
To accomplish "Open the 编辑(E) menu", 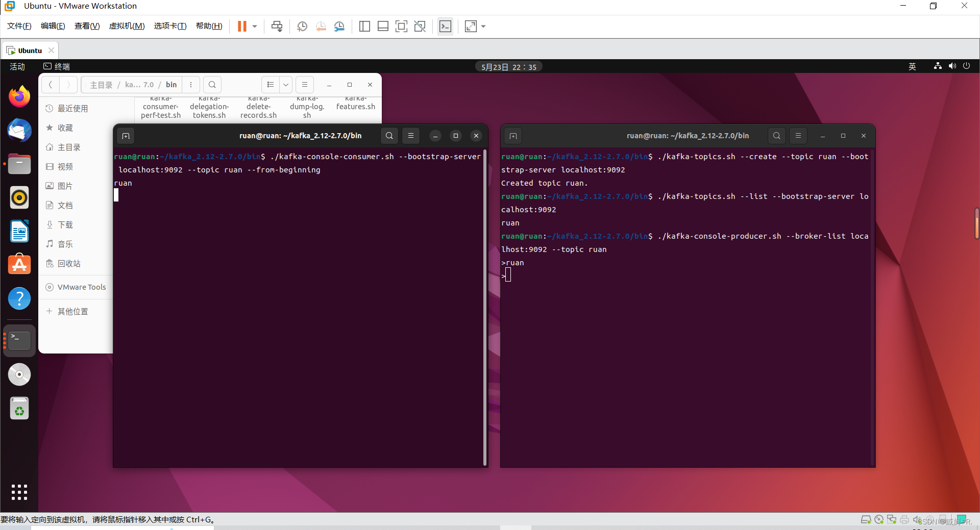I will (x=53, y=26).
